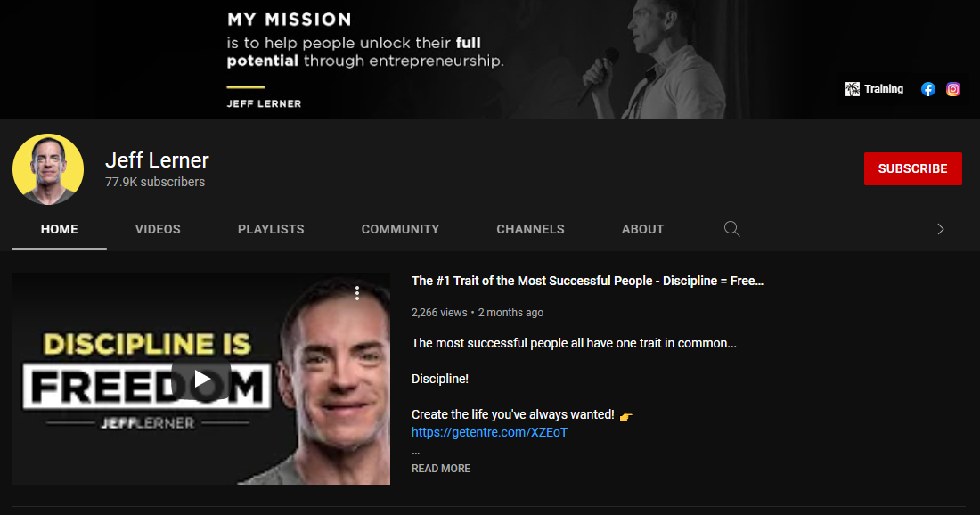This screenshot has width=980, height=515.
Task: Click the red Subscribe button
Action: [x=912, y=168]
